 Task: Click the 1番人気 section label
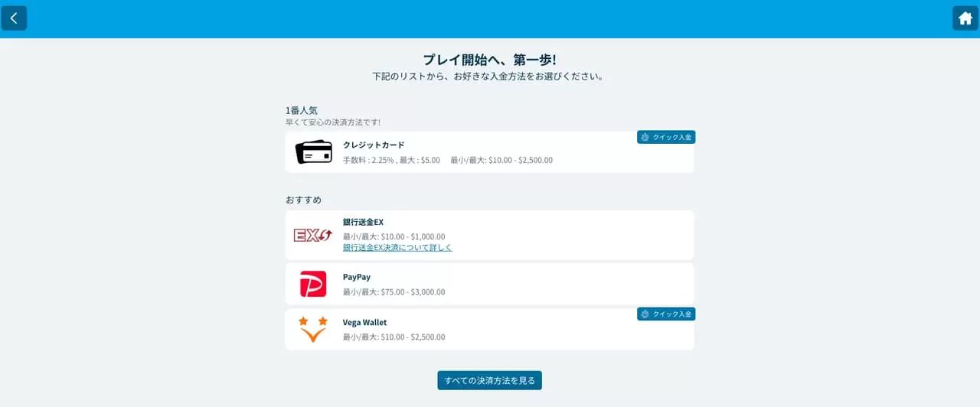(x=302, y=110)
